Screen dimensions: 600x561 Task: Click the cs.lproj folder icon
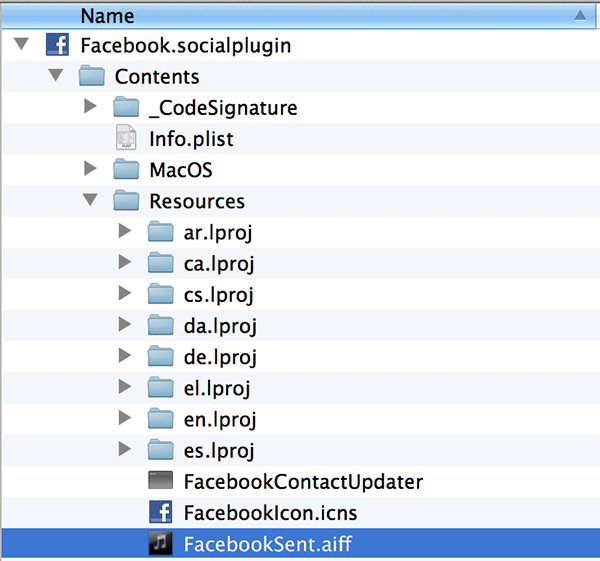point(161,294)
